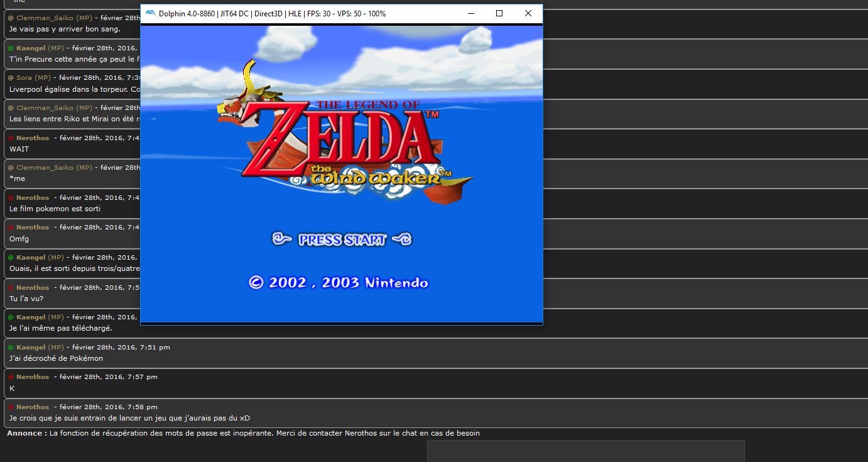Click username Nerothos on the 'Omfg' message
This screenshot has width=868, height=462.
[33, 228]
